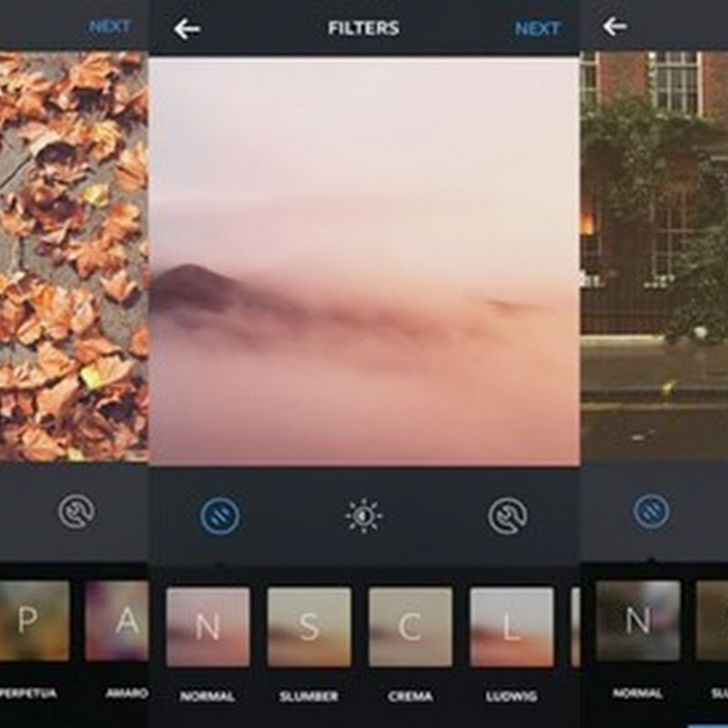
Task: Tap NEXT in the center Filters screen
Action: [537, 29]
